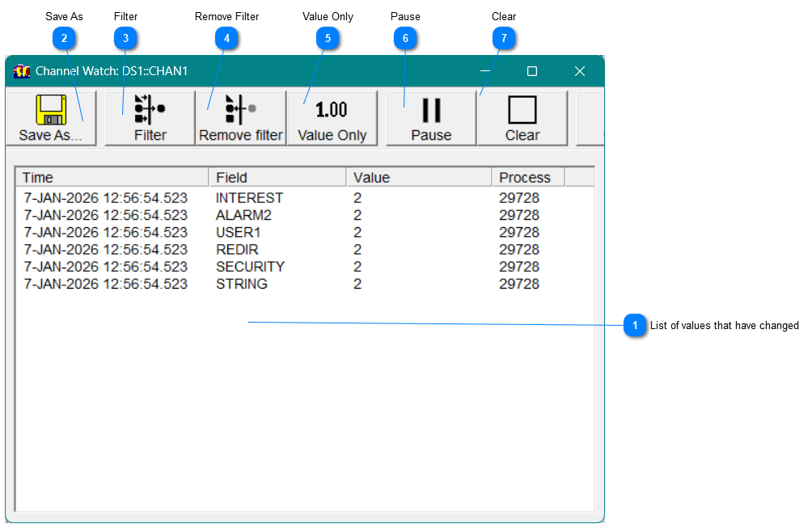Close the Channel Watch window
812x528 pixels.
[579, 71]
